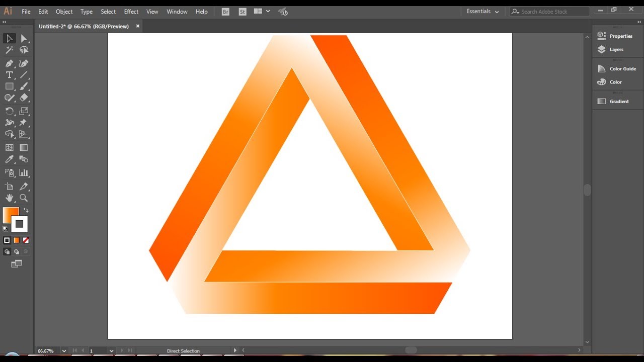This screenshot has width=644, height=362.
Task: Enable Draw Behind mode
Action: coord(17,251)
